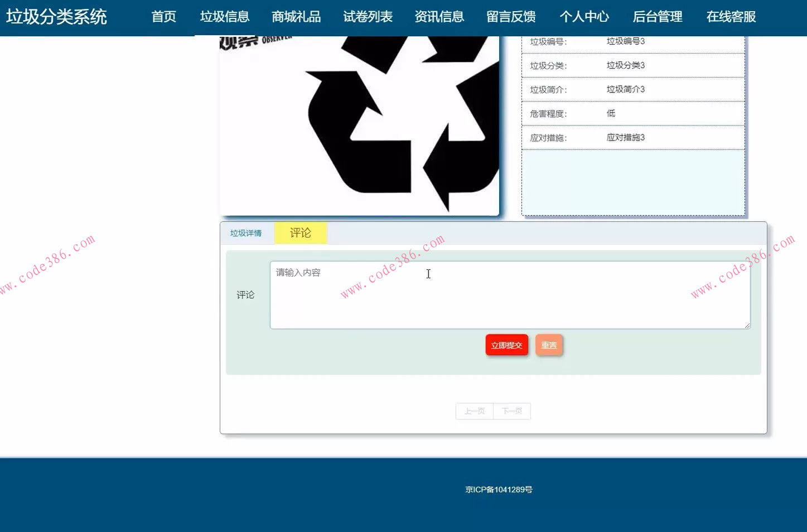Image resolution: width=807 pixels, height=532 pixels.
Task: Click inside the 请输入内容 comment box
Action: point(509,294)
